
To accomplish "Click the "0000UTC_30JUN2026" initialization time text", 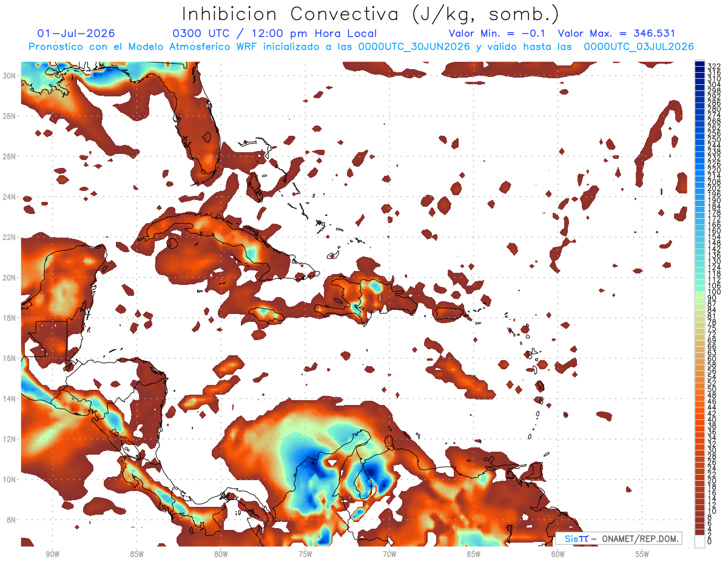I will 414,47.
